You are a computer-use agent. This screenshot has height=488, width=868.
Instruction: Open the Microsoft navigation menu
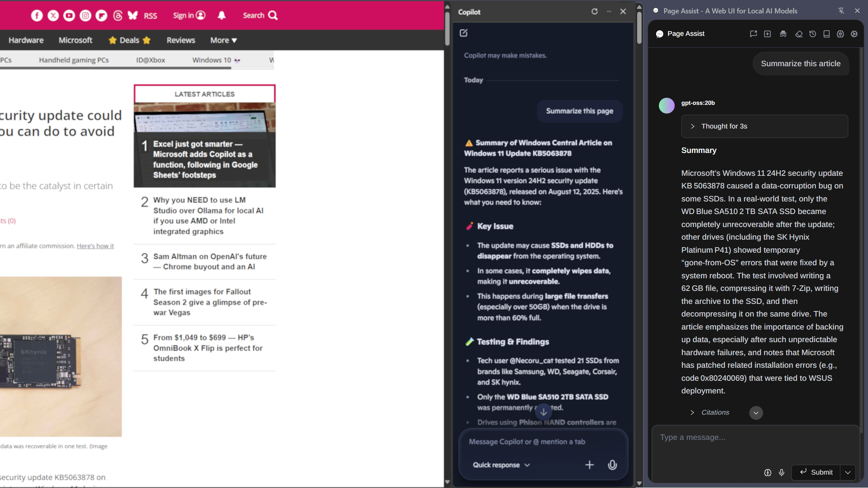click(x=75, y=40)
